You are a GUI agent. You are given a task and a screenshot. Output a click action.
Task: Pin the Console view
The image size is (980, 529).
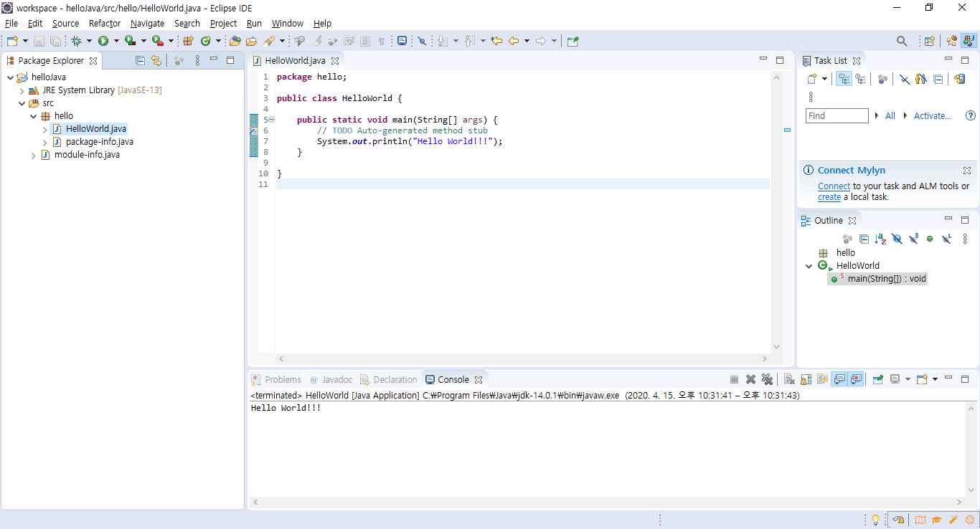coord(877,380)
